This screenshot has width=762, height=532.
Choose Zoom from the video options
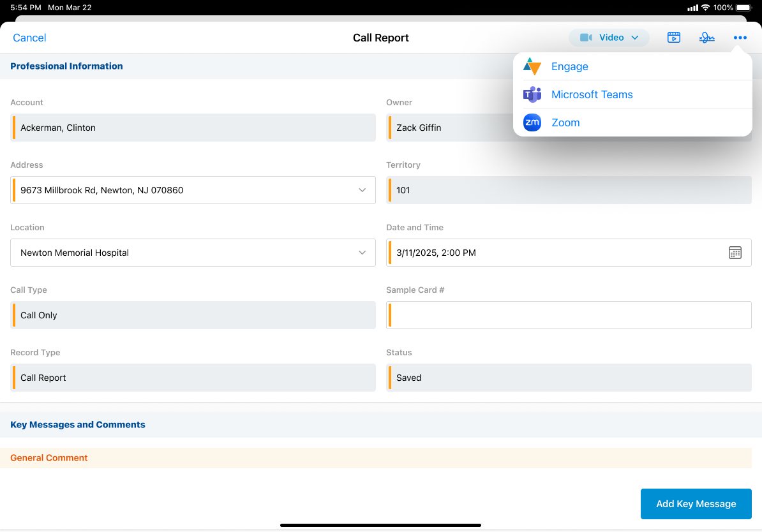565,122
